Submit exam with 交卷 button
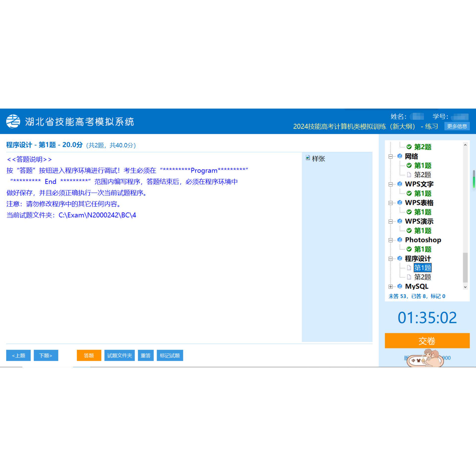The image size is (476, 476). pyautogui.click(x=427, y=341)
